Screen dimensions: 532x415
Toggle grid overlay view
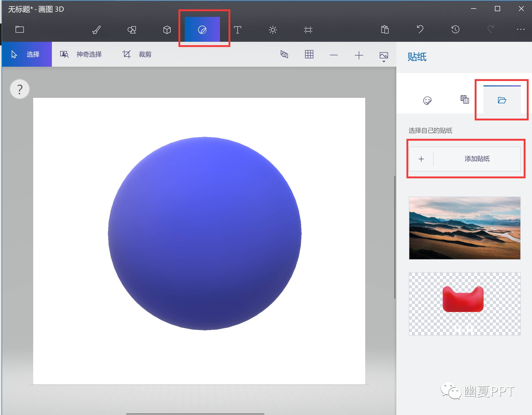309,54
